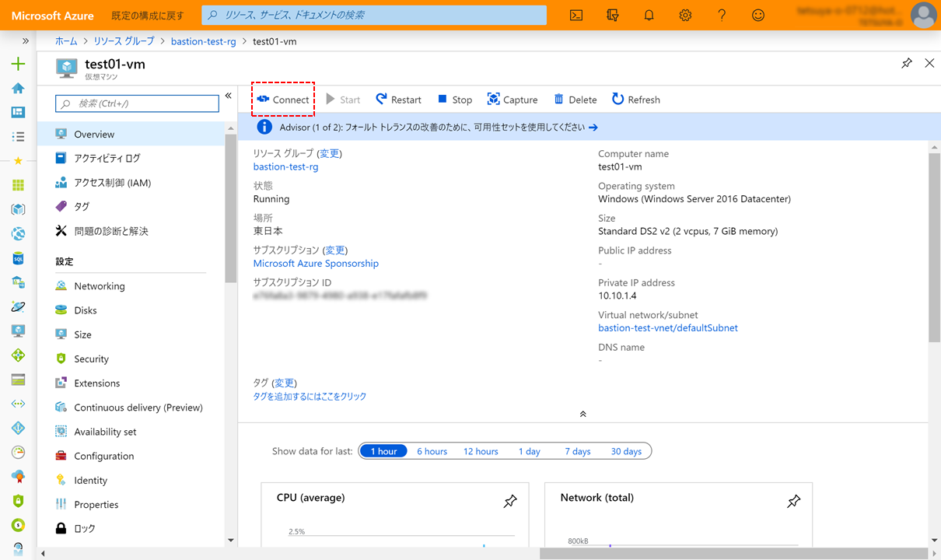Viewport: 941px width, 560px height.
Task: Open All resources grid icon in sidebar
Action: (x=18, y=185)
